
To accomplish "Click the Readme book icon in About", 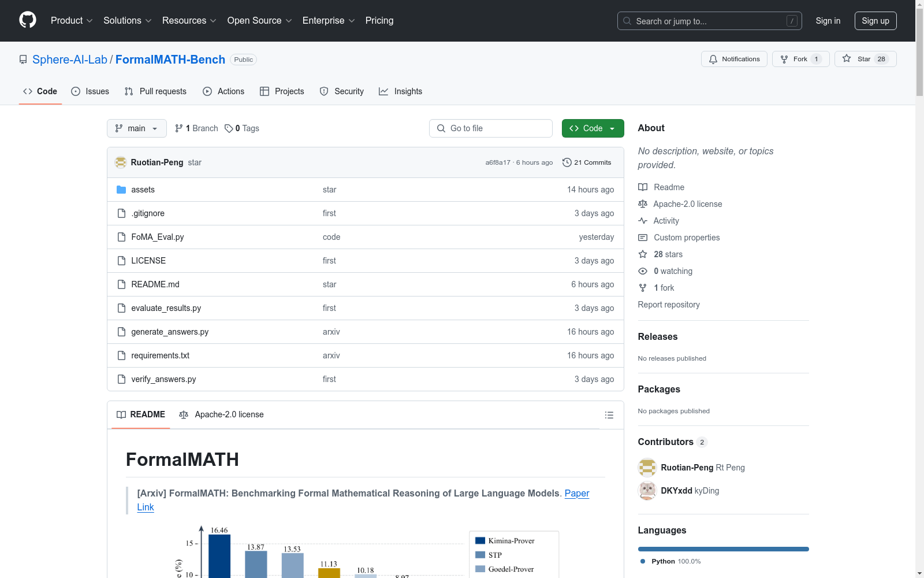I will tap(643, 187).
